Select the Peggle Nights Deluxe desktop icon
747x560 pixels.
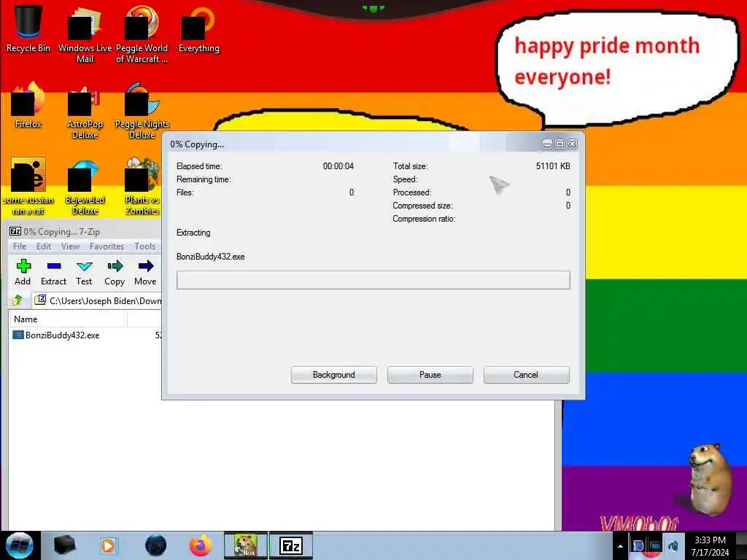(142, 111)
